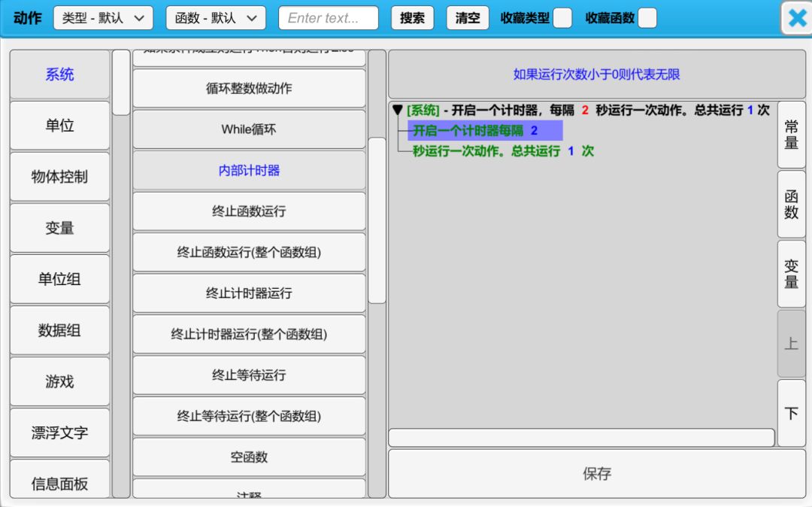Choose the While循环 function
This screenshot has height=507, width=812.
pyautogui.click(x=249, y=129)
